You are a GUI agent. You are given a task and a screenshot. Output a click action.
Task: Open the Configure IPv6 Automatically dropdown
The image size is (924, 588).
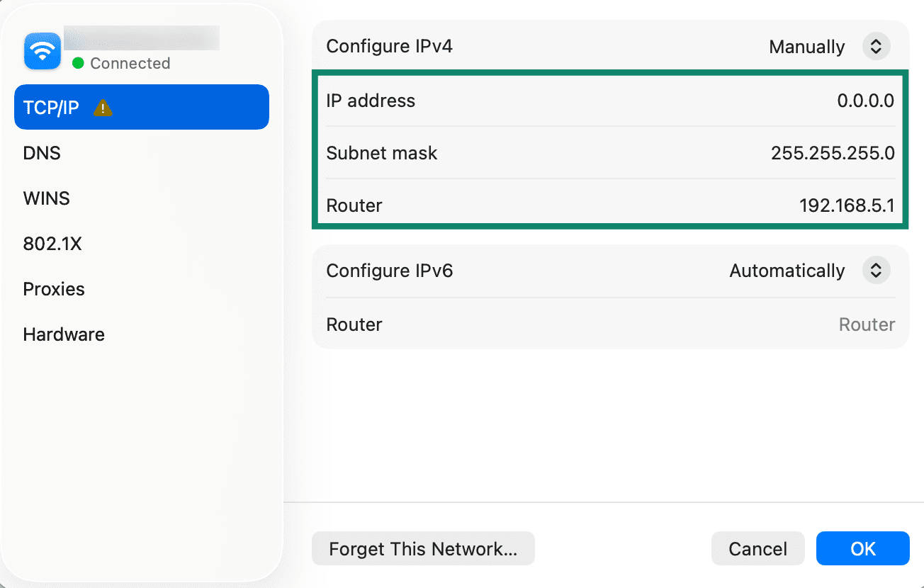tap(787, 270)
